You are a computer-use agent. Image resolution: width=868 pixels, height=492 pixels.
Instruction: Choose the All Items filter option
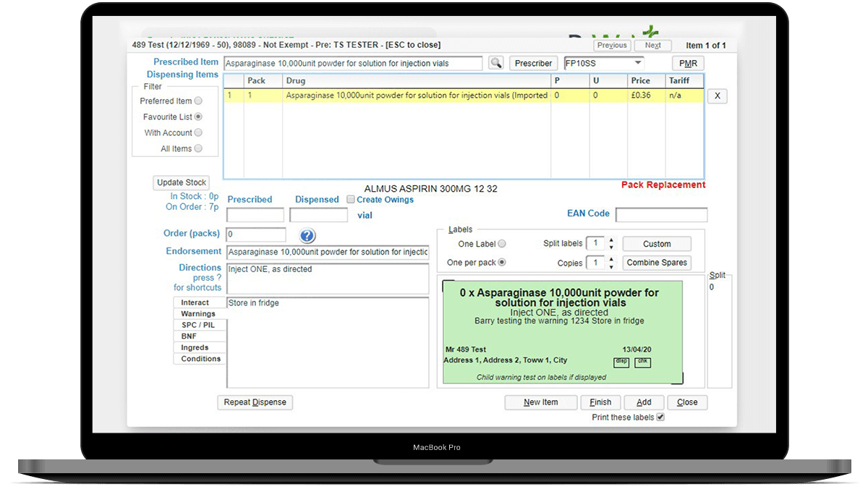click(198, 149)
